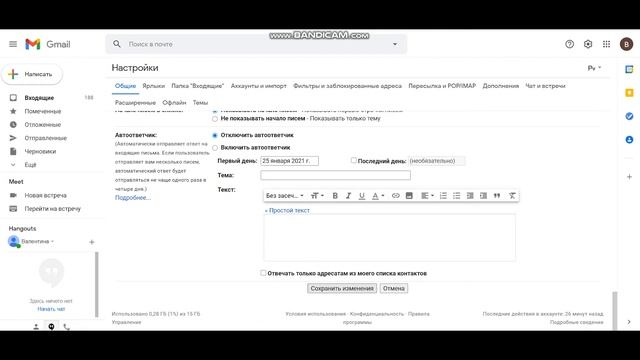The image size is (640, 360).
Task: Select Включить автоответчик radio button
Action: (x=215, y=148)
